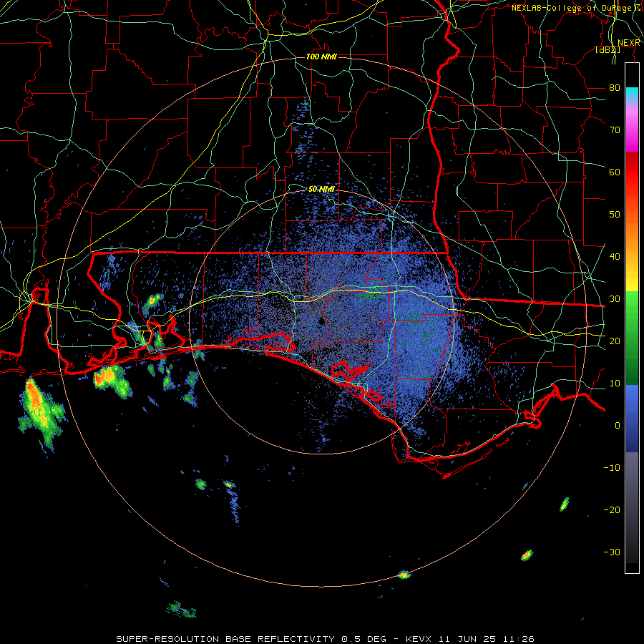
Task: Click the 20 value on the dBZ scale
Action: click(615, 341)
